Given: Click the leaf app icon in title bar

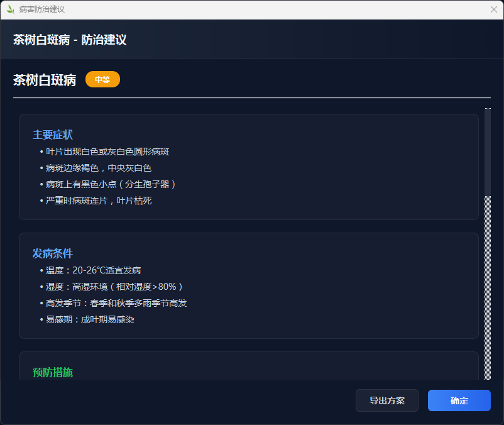Looking at the screenshot, I should [10, 9].
